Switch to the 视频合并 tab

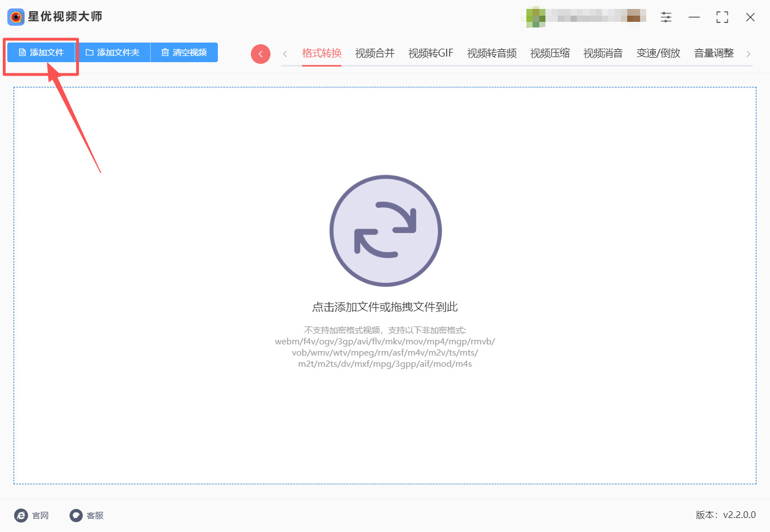click(374, 53)
